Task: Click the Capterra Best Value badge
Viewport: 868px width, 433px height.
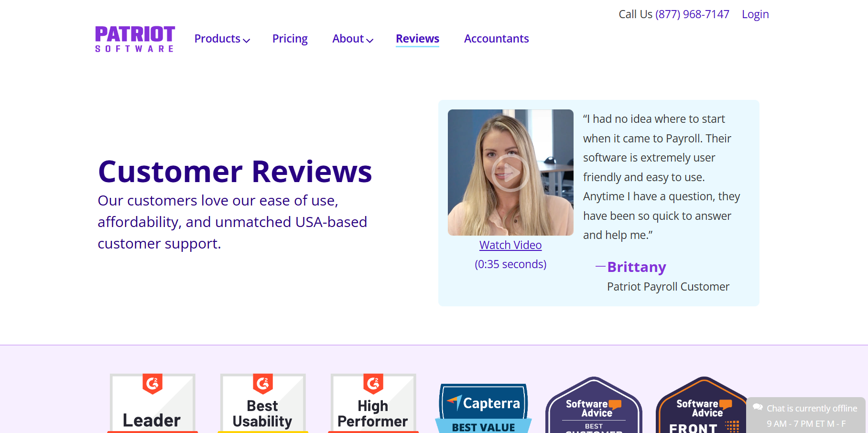Action: [483, 408]
